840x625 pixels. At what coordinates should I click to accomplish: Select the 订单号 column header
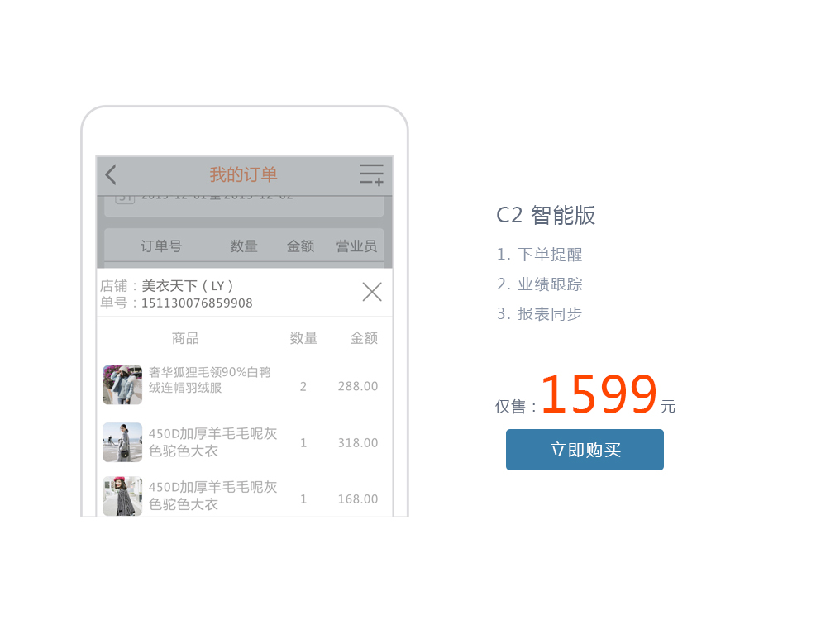click(161, 246)
